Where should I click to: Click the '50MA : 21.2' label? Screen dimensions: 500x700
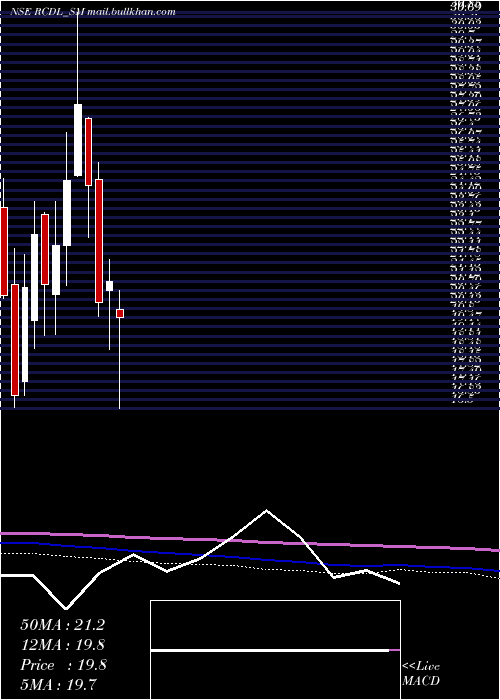(x=62, y=625)
